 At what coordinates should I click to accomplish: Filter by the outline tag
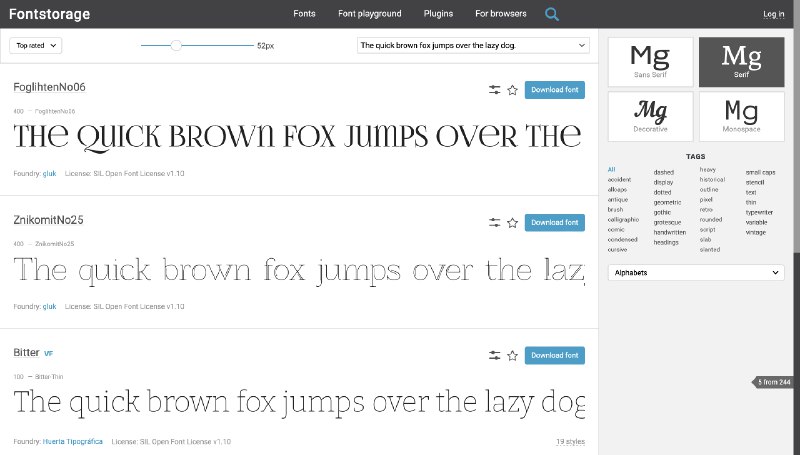click(709, 189)
